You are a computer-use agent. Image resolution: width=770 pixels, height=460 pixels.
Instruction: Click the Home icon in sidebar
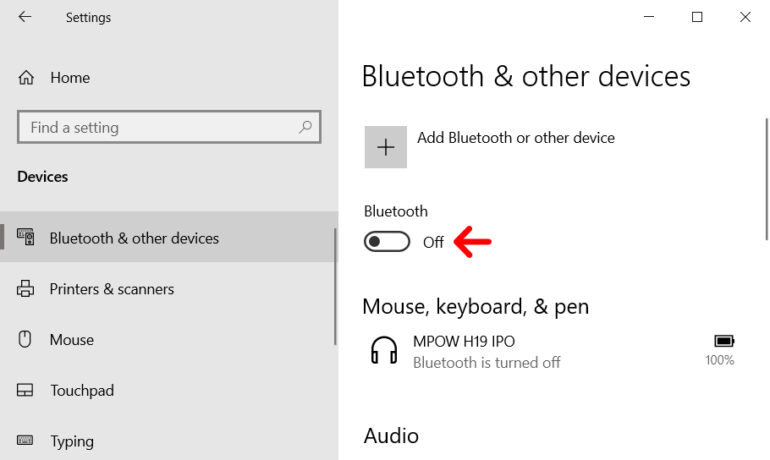point(26,78)
